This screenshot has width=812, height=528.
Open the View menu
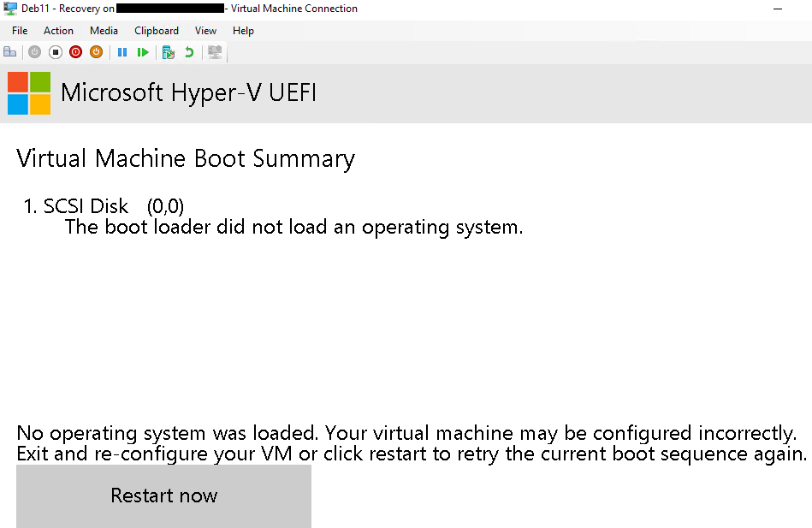(x=205, y=31)
